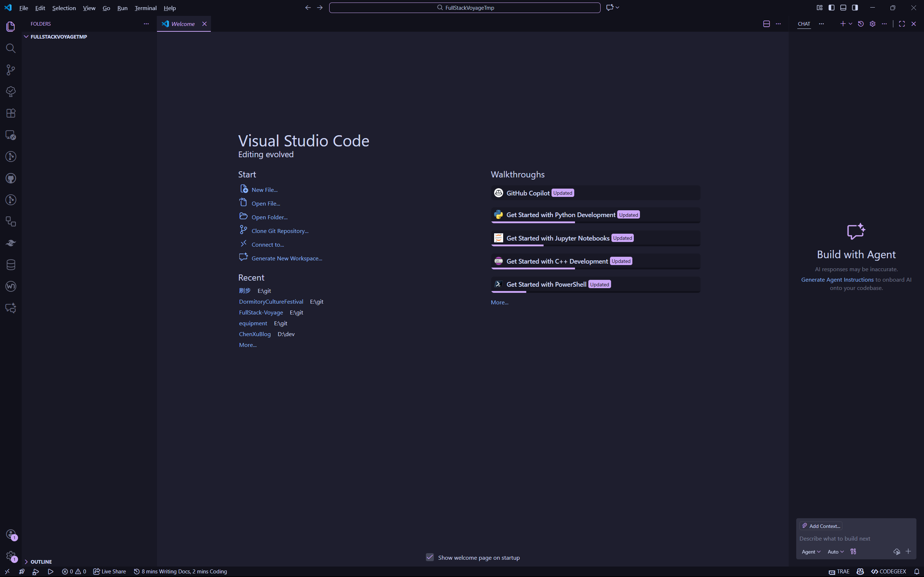Open the Remote Explorer view
The image size is (924, 577).
[10, 135]
